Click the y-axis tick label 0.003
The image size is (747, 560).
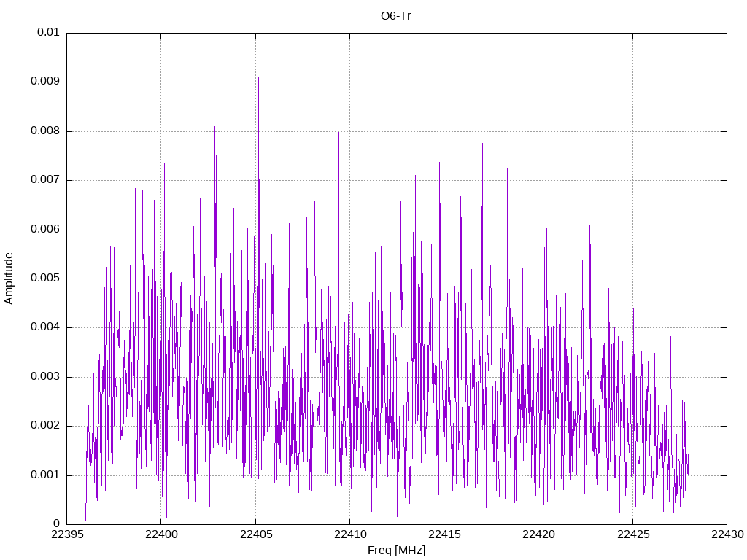(45, 377)
